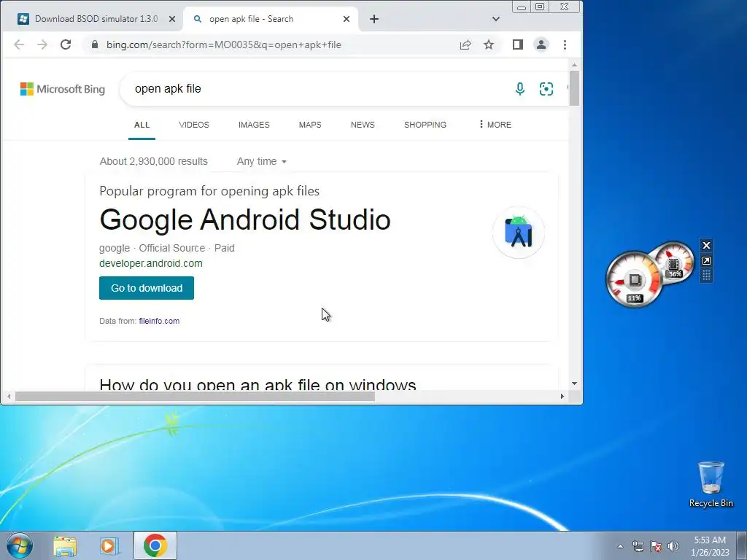The height and width of the screenshot is (560, 747).
Task: Click the horizontal scroll left arrow
Action: (9, 396)
